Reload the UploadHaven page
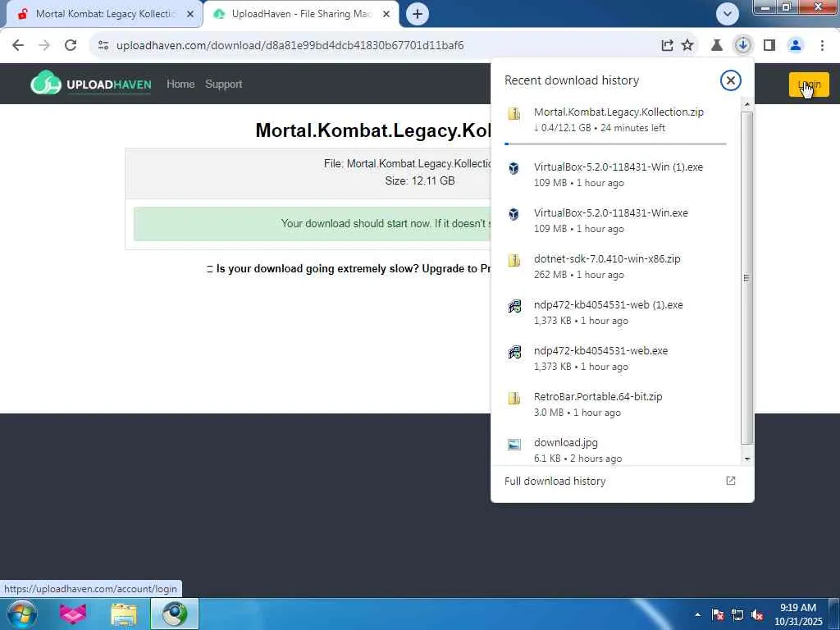Image resolution: width=840 pixels, height=630 pixels. click(x=71, y=45)
